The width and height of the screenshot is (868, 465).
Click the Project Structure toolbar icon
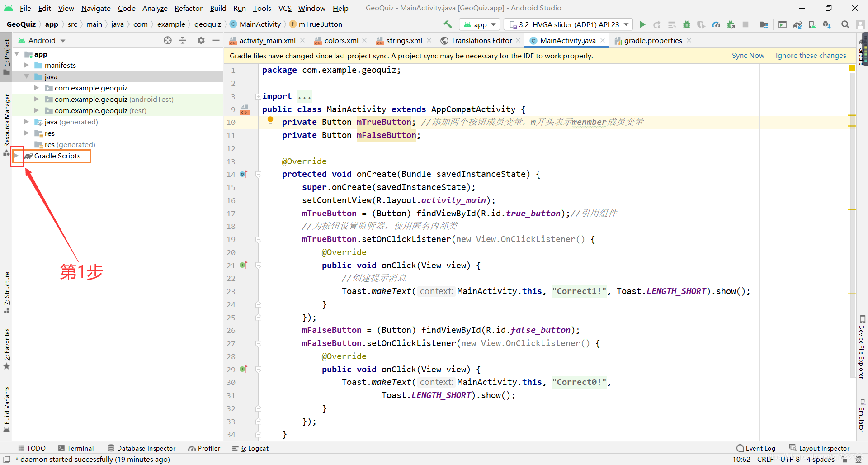(764, 24)
